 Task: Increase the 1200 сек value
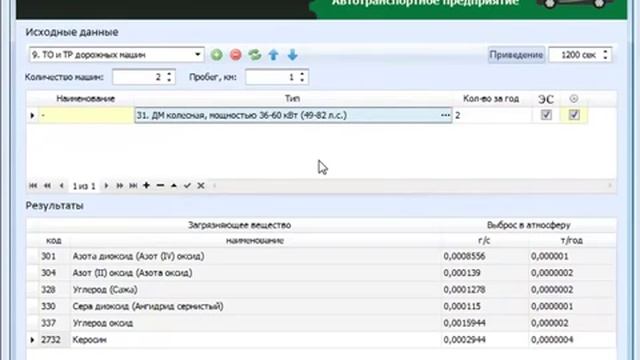[605, 51]
